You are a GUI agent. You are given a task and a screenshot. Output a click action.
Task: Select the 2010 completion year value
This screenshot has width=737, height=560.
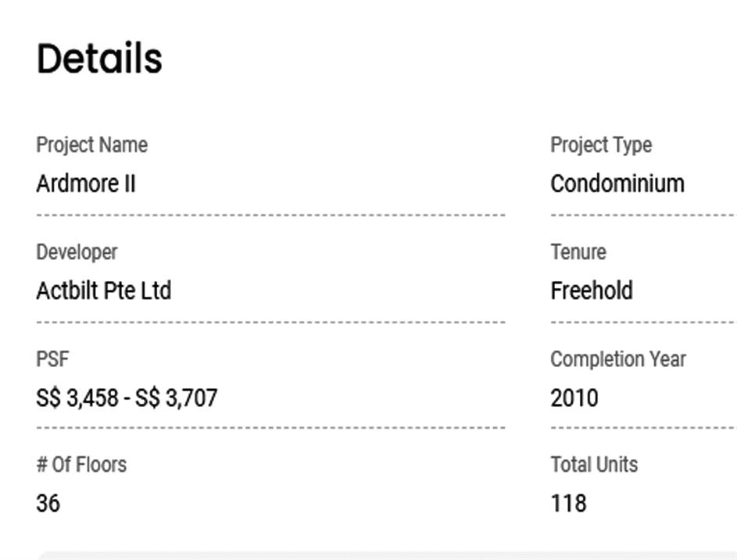pos(574,398)
